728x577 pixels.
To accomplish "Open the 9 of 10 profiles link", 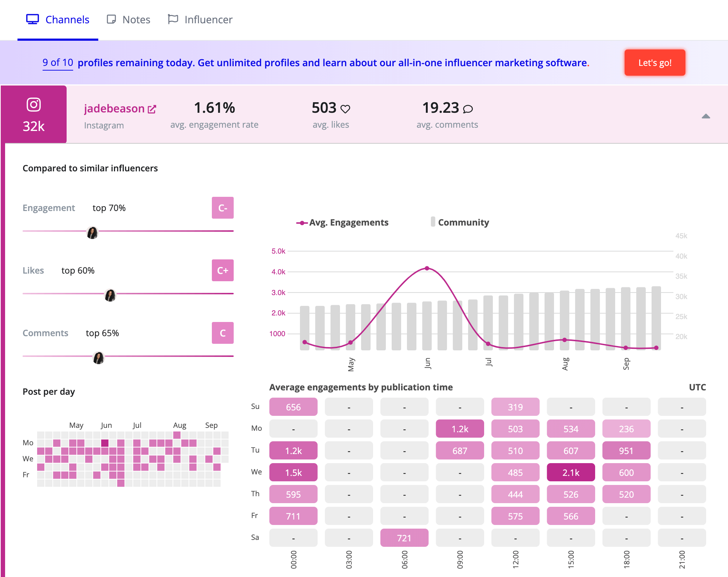I will click(x=58, y=63).
